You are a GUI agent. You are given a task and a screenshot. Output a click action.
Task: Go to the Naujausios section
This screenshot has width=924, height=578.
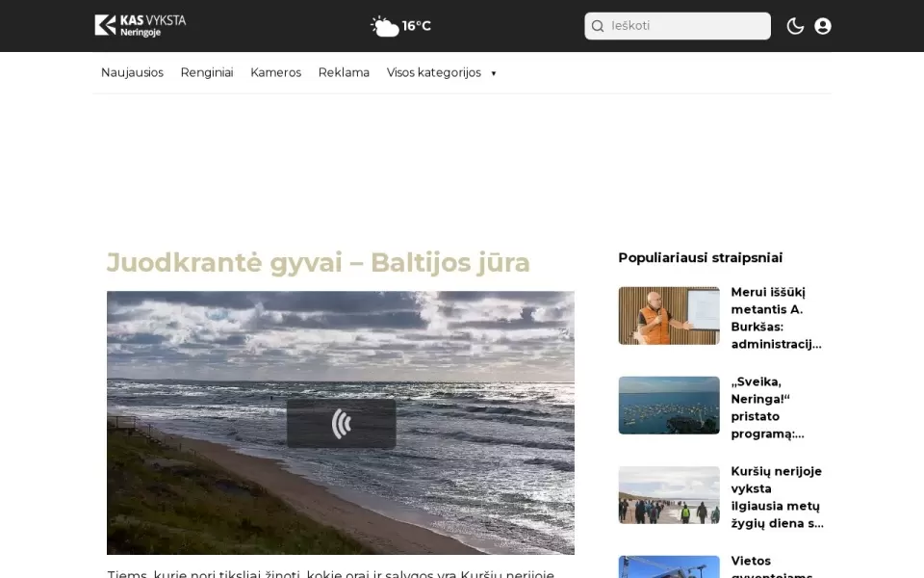coord(132,72)
